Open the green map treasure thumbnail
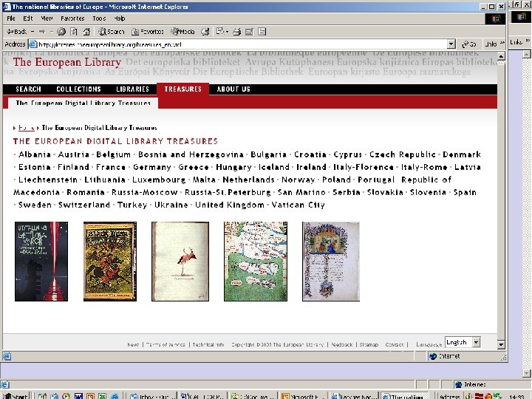The image size is (532, 399). point(256,262)
